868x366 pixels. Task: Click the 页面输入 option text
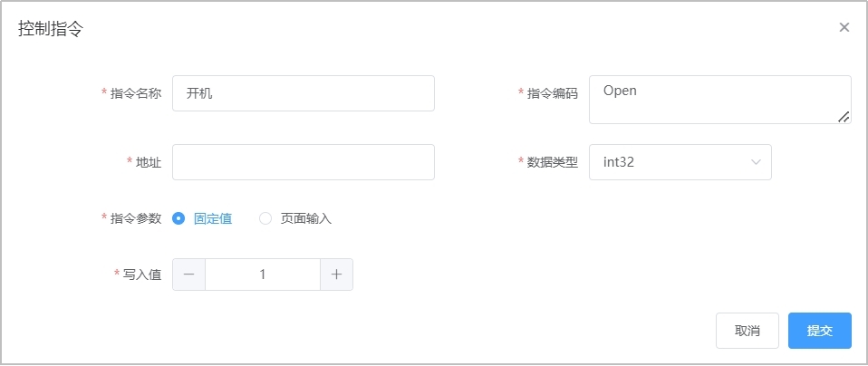tap(306, 218)
